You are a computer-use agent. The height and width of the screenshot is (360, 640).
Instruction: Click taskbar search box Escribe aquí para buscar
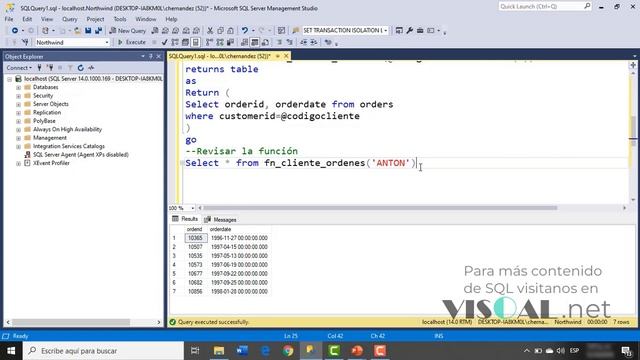pyautogui.click(x=104, y=351)
